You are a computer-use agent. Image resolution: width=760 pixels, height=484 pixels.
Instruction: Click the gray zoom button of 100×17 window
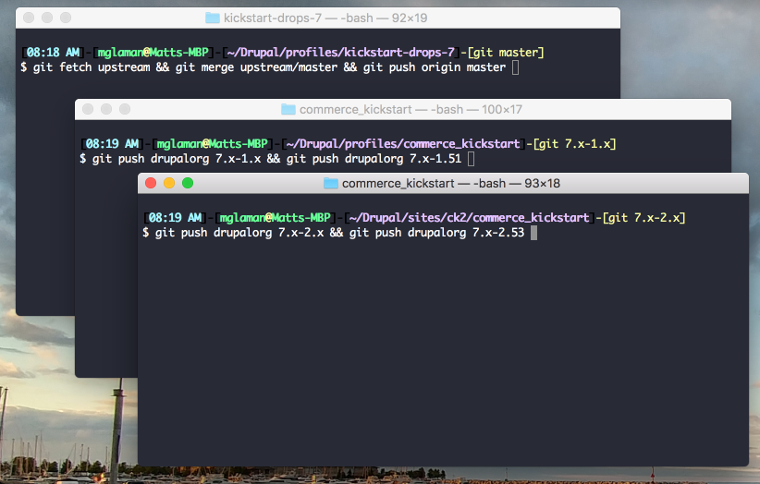pyautogui.click(x=125, y=109)
